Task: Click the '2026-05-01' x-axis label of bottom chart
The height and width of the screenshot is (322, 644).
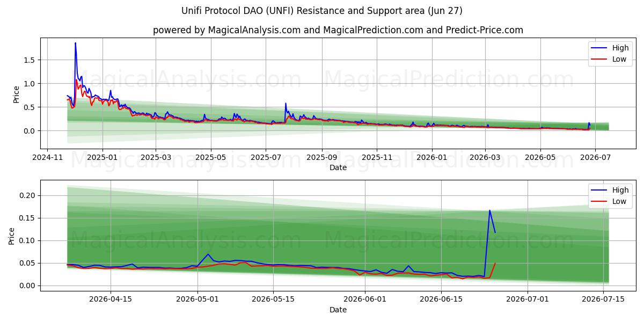Action: (x=197, y=300)
